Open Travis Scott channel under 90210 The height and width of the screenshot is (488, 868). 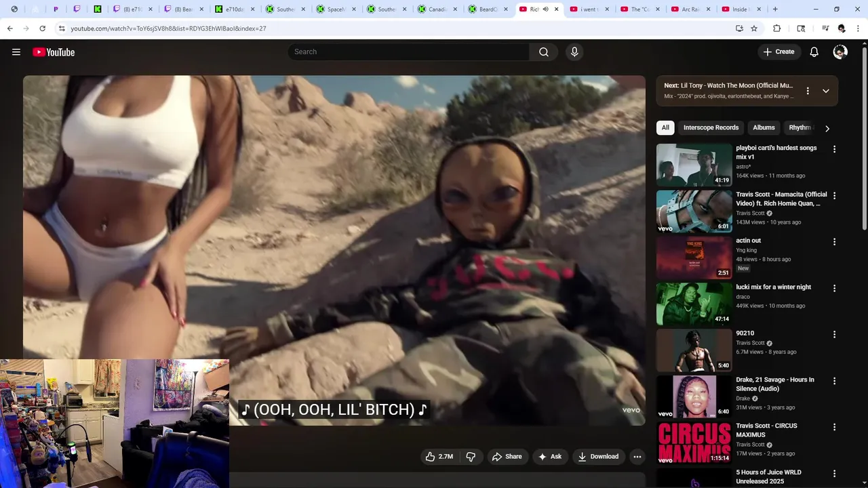tap(750, 343)
